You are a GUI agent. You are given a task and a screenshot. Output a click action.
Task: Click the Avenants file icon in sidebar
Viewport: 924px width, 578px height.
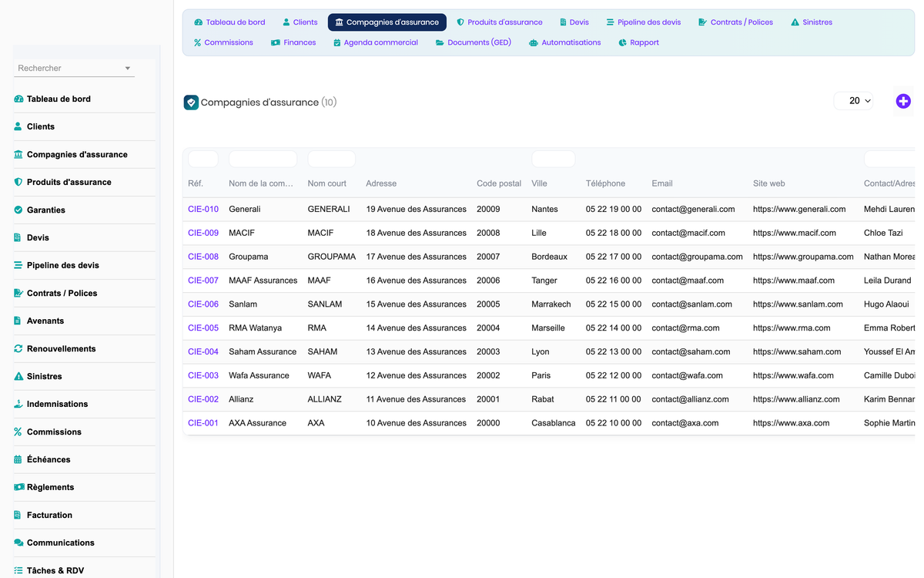click(18, 321)
